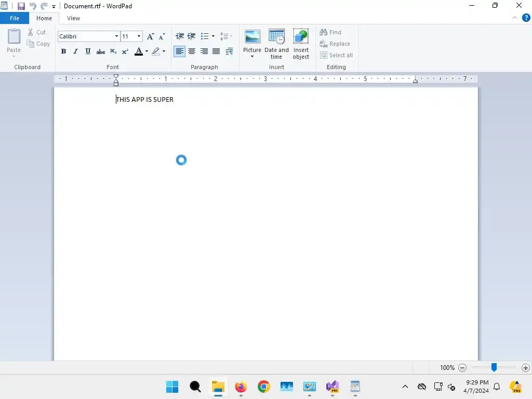Viewport: 532px width, 399px height.
Task: Switch to the View tab
Action: pyautogui.click(x=73, y=18)
